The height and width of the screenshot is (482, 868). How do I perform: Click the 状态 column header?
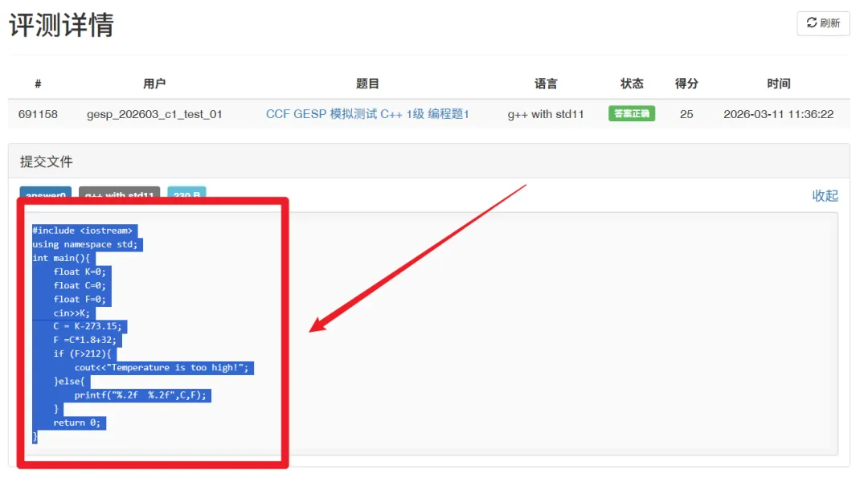click(x=632, y=84)
